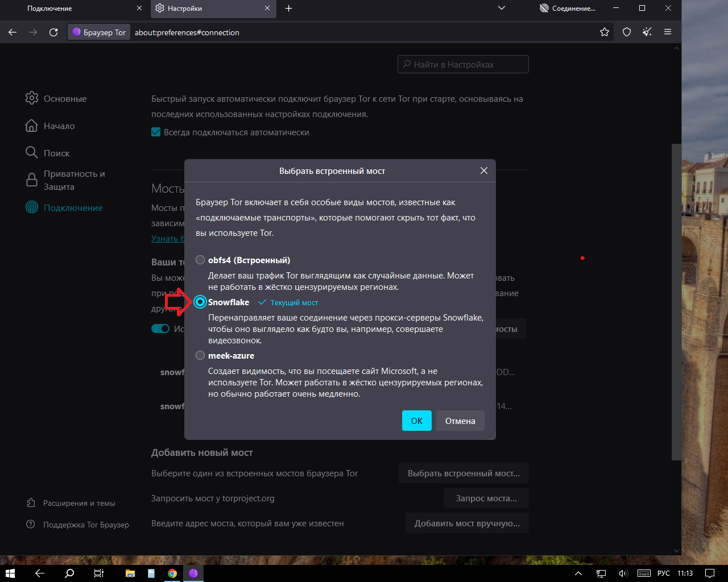The image size is (728, 582).
Task: Go forward with browser forward arrow
Action: point(33,32)
